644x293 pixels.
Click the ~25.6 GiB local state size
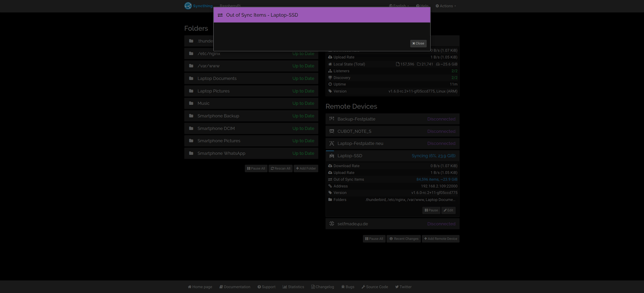(447, 64)
